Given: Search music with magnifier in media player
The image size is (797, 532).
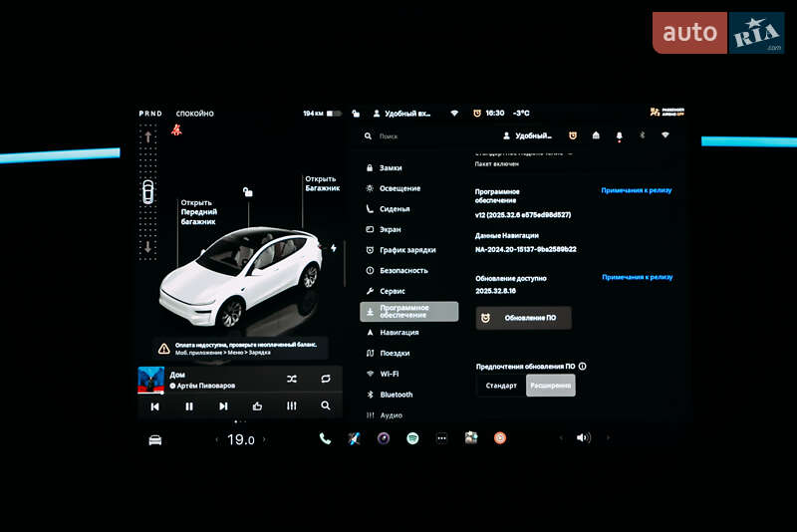Looking at the screenshot, I should 326,405.
